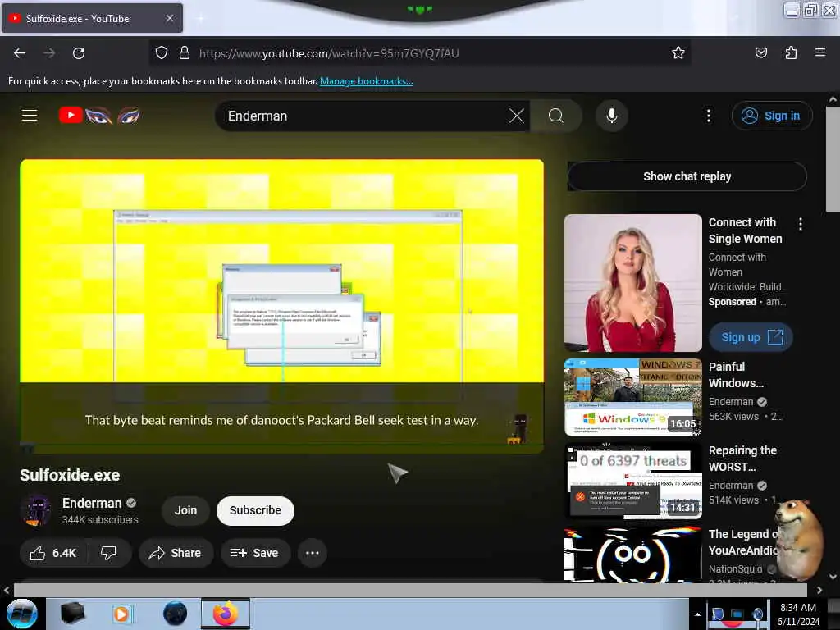Join the Enderman channel
The height and width of the screenshot is (630, 840).
[185, 510]
